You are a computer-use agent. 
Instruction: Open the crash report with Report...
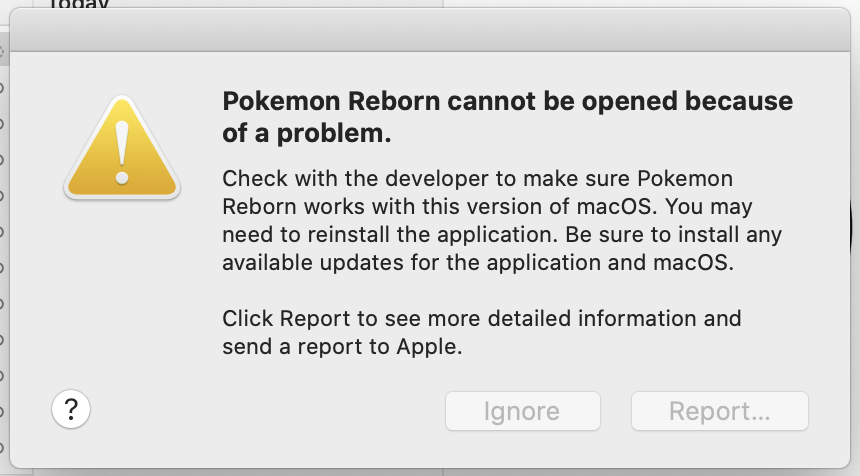[x=720, y=411]
